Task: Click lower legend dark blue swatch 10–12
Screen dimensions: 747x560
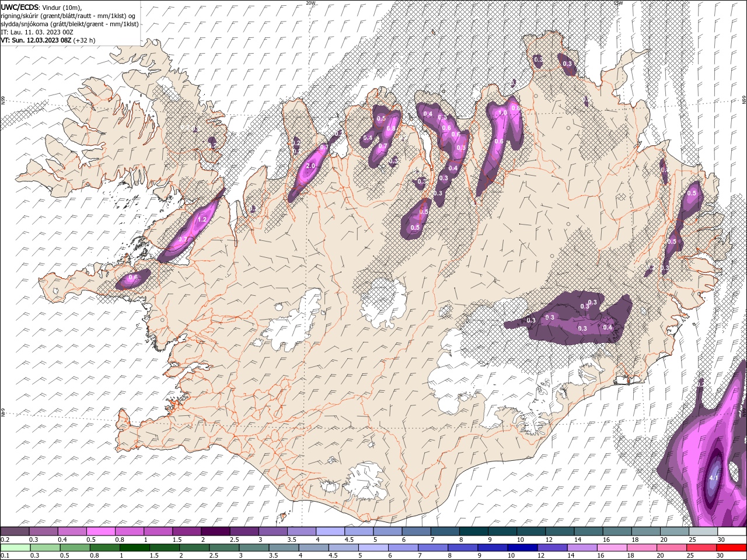Action: pyautogui.click(x=522, y=548)
